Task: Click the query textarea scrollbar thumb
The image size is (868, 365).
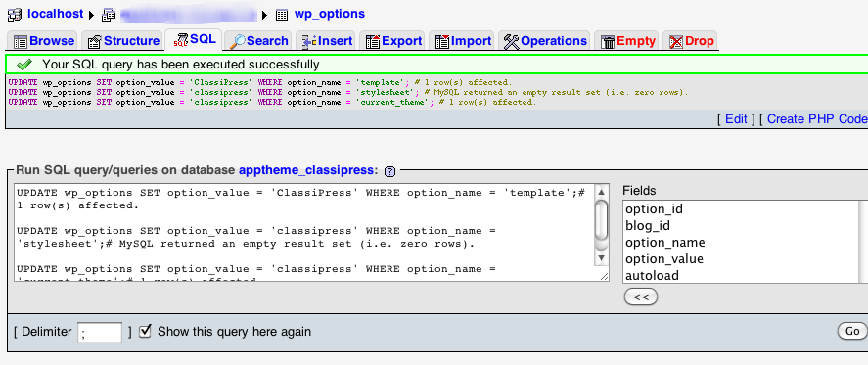Action: point(601,219)
